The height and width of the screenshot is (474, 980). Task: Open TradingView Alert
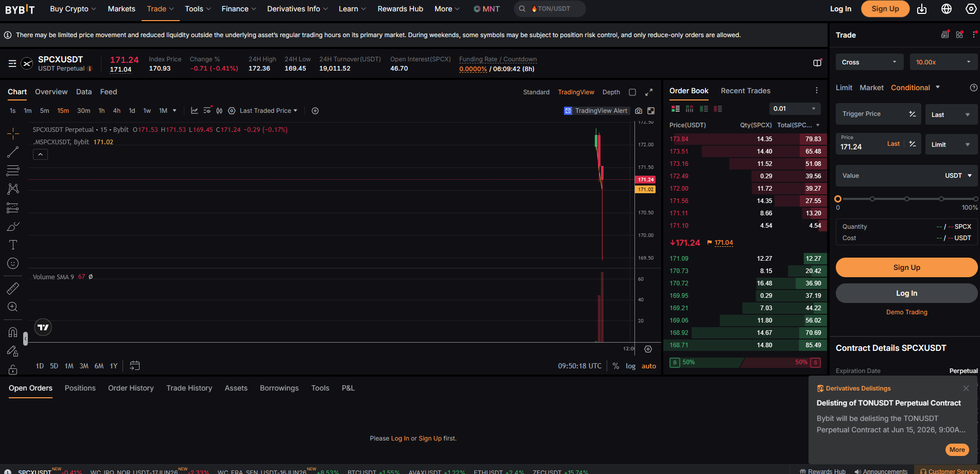pyautogui.click(x=596, y=111)
